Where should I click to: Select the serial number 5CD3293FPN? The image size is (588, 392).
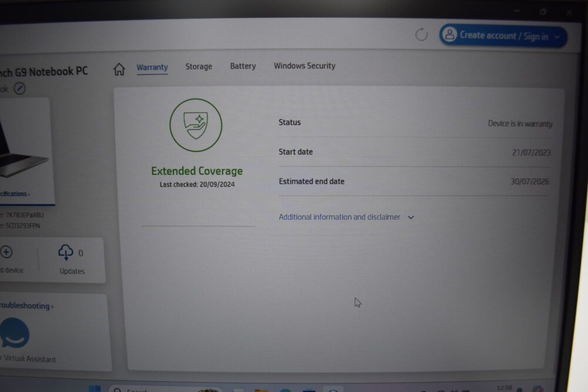tap(23, 226)
